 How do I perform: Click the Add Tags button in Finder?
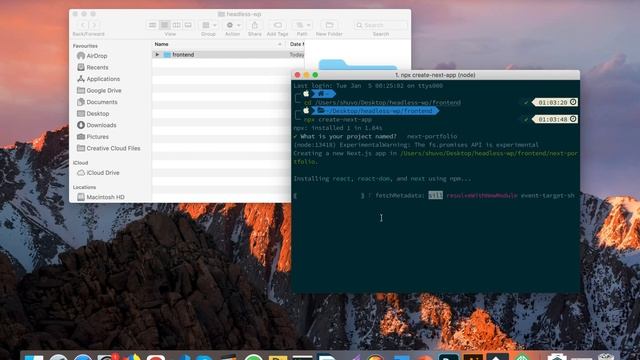pos(278,25)
